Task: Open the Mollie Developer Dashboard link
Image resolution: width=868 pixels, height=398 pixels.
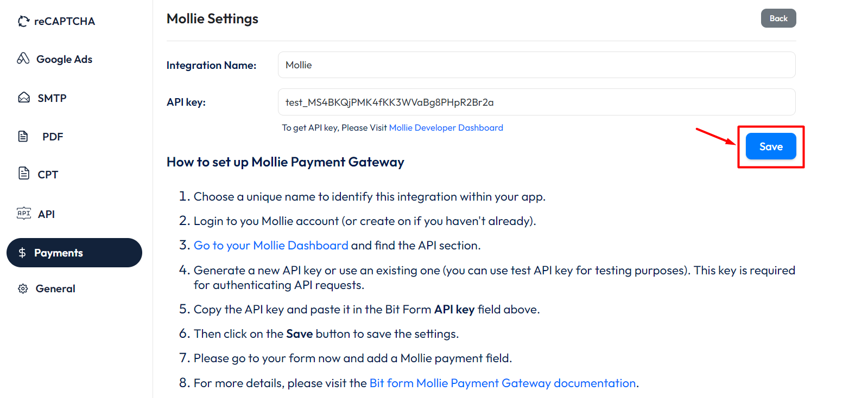Action: [446, 128]
